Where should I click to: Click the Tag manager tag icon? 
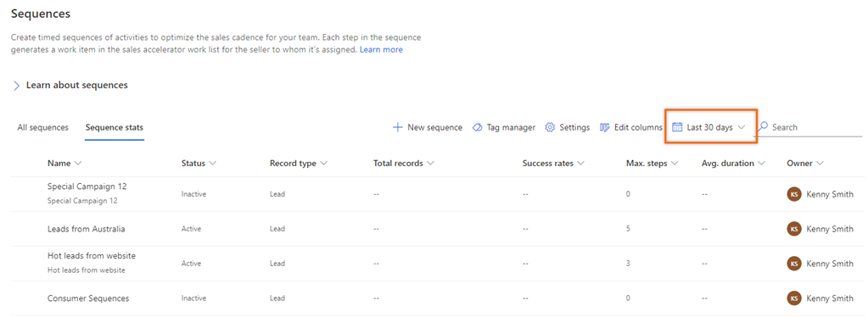coord(477,127)
